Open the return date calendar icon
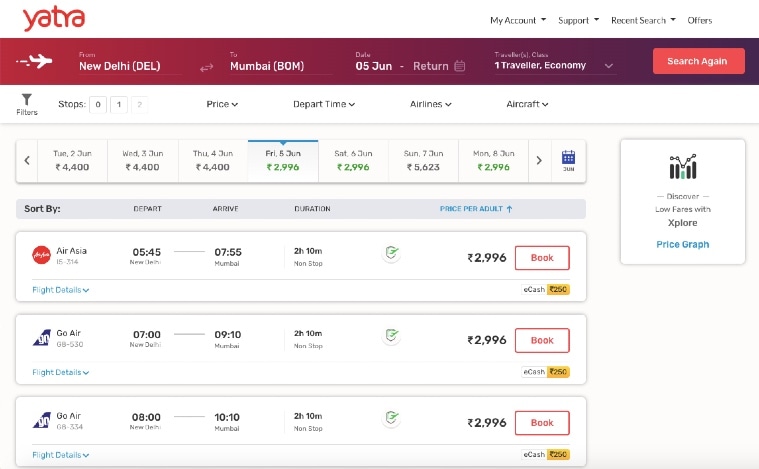Viewport: 759px width, 469px height. click(460, 66)
